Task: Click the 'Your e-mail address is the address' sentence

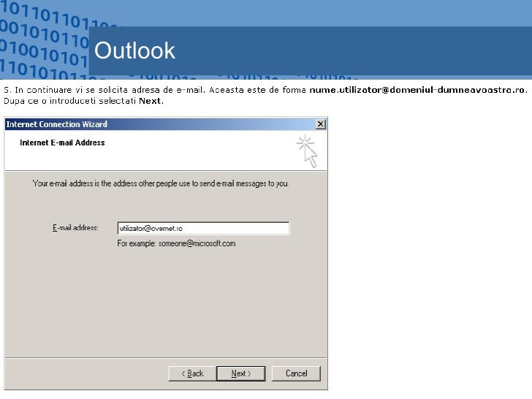Action: (x=161, y=183)
